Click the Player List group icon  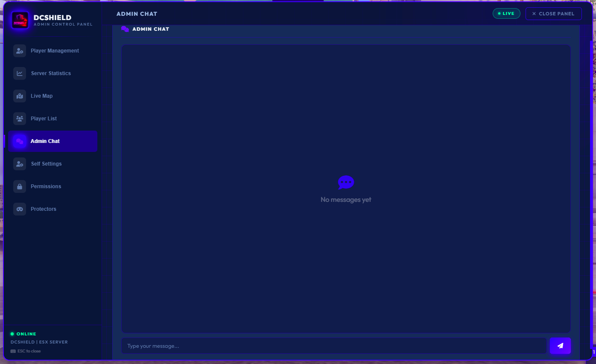tap(20, 119)
